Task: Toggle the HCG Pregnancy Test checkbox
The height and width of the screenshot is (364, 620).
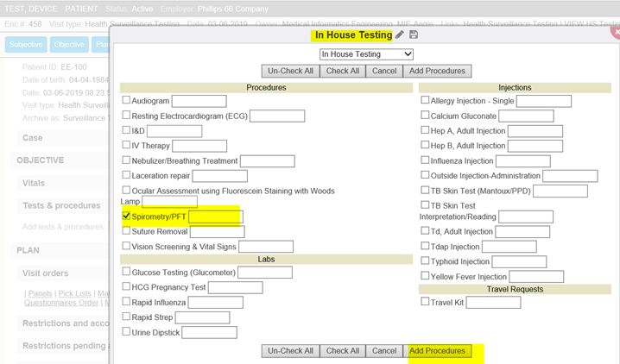Action: coord(126,286)
